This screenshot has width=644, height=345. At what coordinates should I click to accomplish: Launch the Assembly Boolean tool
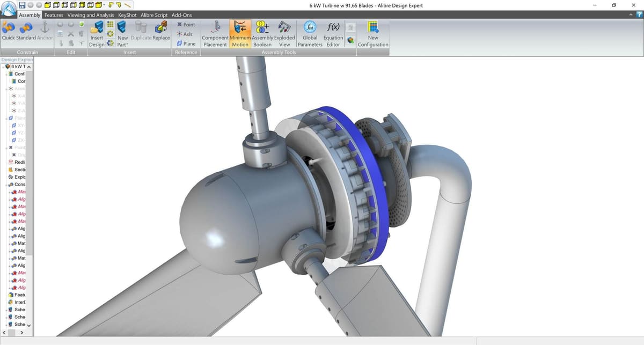(x=262, y=33)
